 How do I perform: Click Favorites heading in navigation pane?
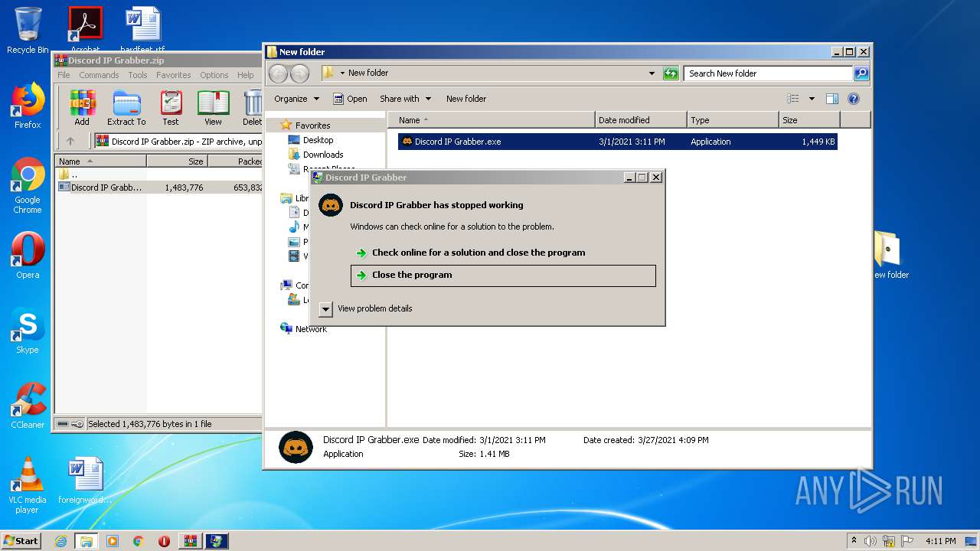pyautogui.click(x=312, y=126)
